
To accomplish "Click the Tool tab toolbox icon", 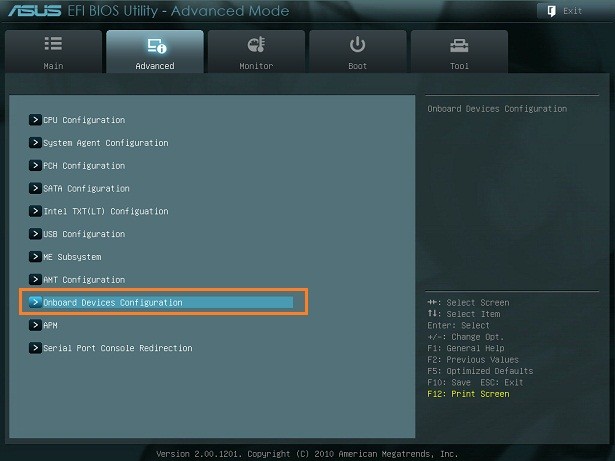I will (x=459, y=46).
